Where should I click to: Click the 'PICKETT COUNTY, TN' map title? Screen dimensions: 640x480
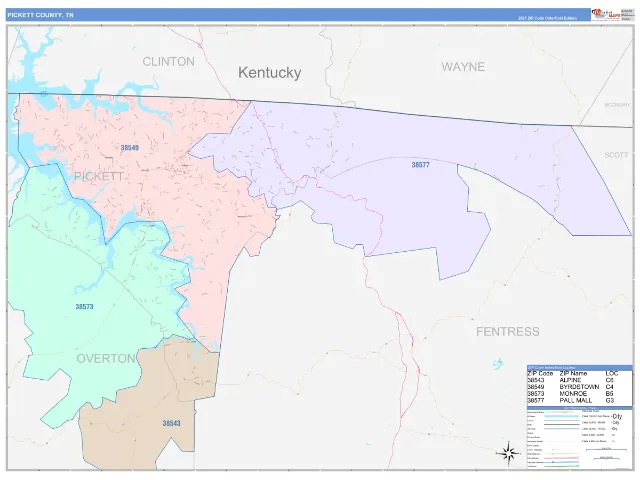(40, 15)
